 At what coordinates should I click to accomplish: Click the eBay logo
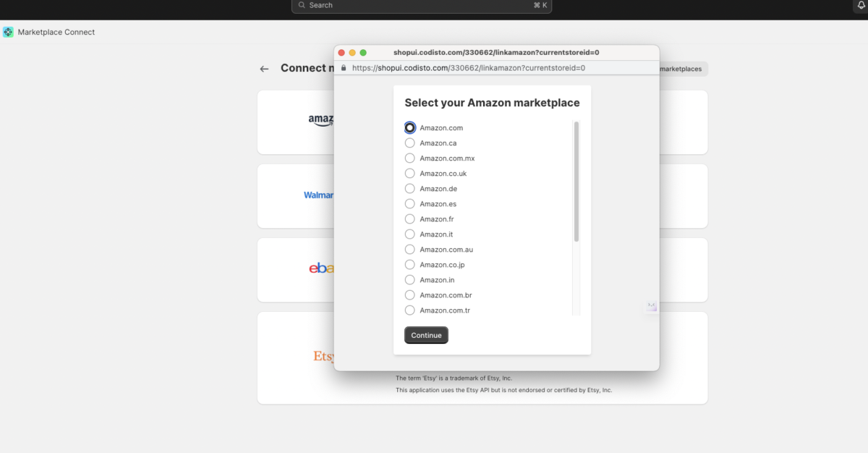tap(322, 268)
